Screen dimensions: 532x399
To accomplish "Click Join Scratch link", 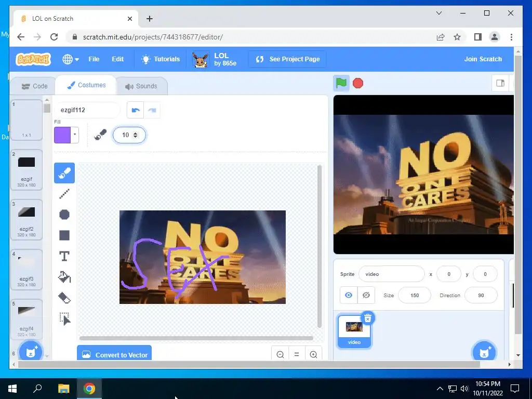I will [483, 59].
